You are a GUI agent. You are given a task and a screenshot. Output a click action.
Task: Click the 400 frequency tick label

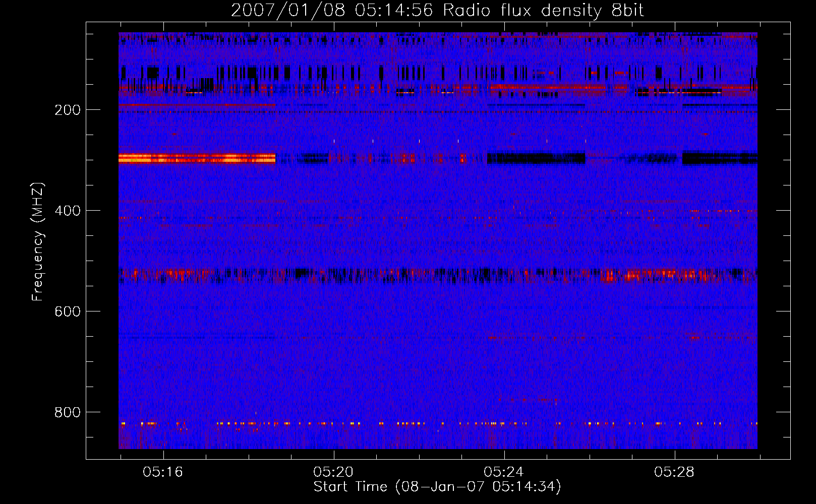click(68, 211)
